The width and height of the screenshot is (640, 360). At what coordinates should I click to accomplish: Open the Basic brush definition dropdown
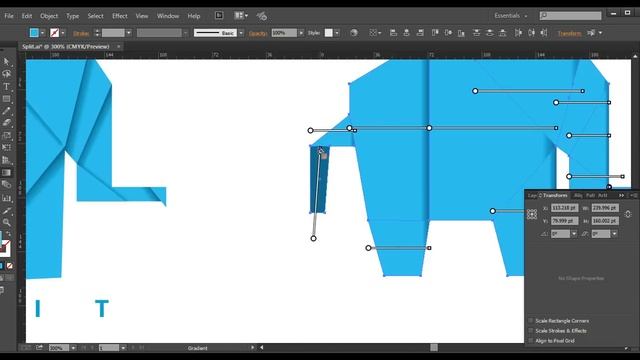241,33
